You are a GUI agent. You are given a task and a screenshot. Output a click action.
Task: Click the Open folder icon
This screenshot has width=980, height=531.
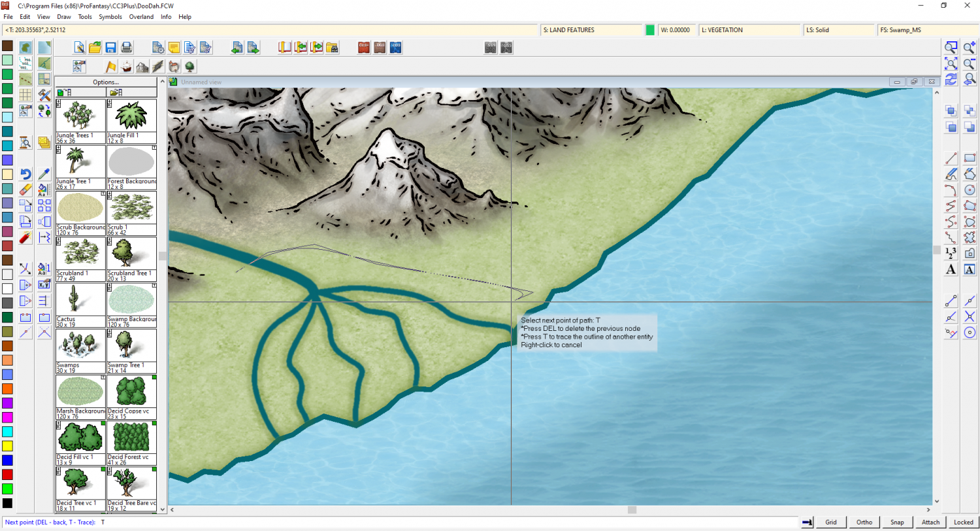(95, 47)
